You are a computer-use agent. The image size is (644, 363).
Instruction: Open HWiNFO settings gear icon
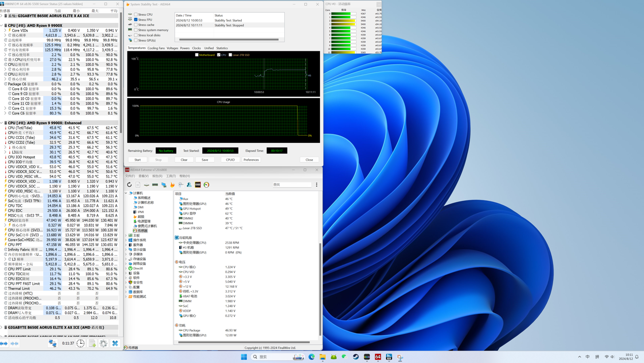[104, 343]
